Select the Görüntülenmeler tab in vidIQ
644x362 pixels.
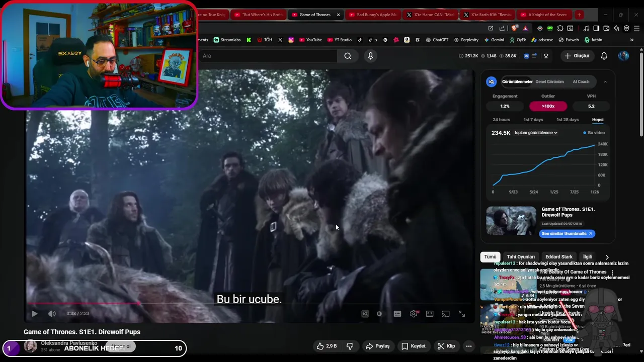pyautogui.click(x=517, y=81)
